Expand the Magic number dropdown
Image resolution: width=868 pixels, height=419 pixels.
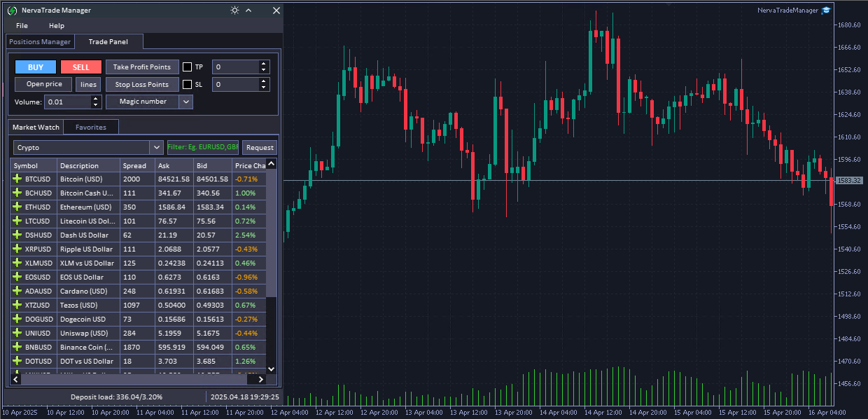tap(185, 101)
